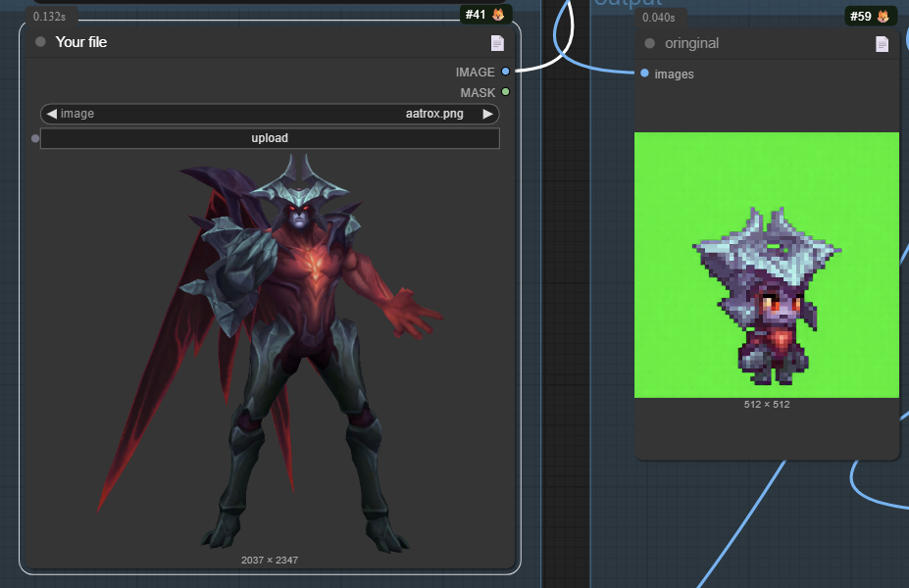Switch to next image with right arrow
Screen dimensions: 909x588
click(x=488, y=114)
